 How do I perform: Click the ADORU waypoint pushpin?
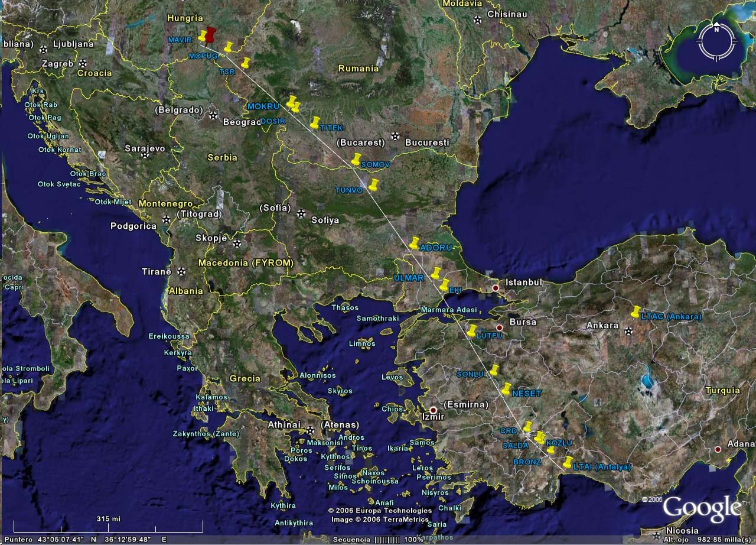click(x=414, y=242)
